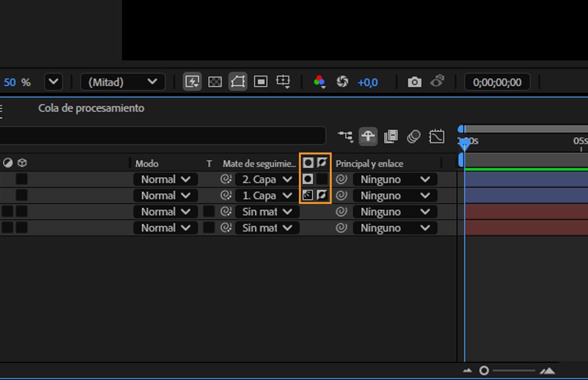Screen dimensions: 588x380
Task: Click timeline zoom in mountain icon
Action: (547, 371)
